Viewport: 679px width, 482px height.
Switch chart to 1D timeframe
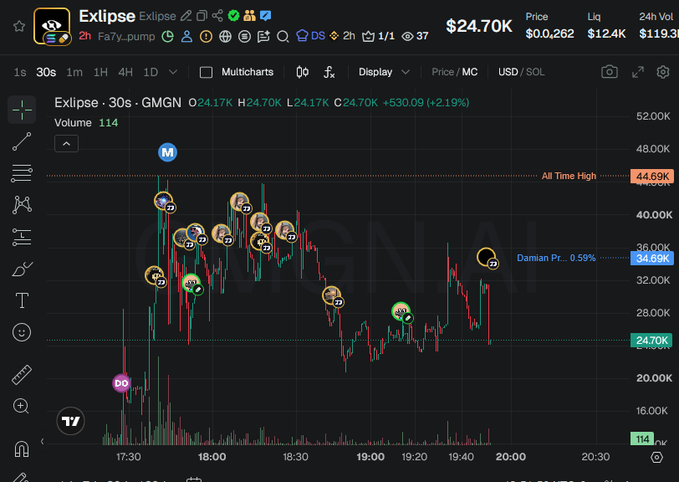[151, 72]
